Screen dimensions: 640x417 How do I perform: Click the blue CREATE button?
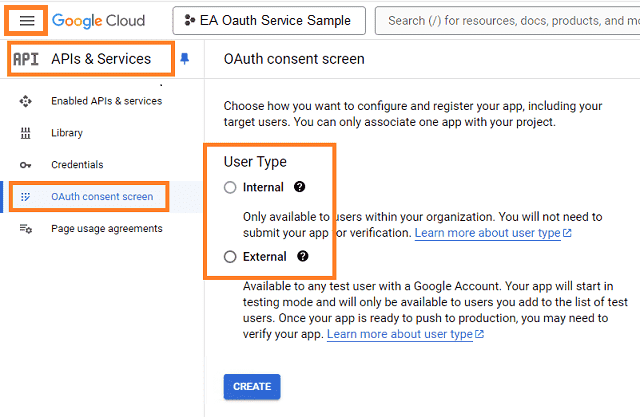coord(252,386)
